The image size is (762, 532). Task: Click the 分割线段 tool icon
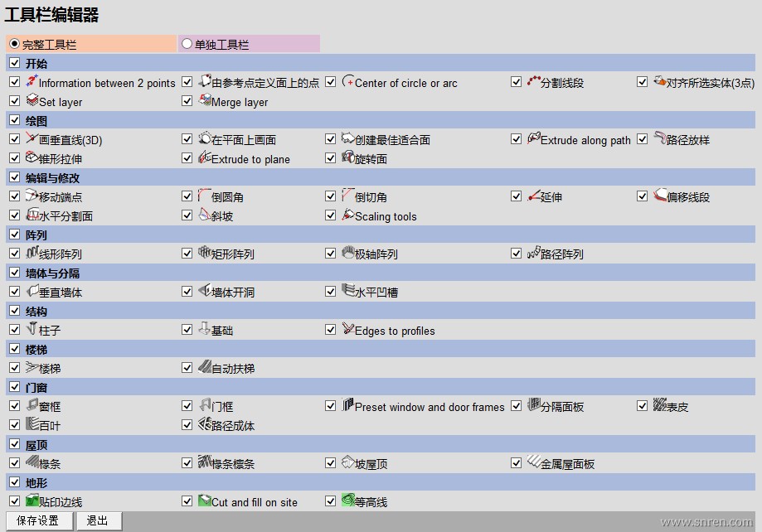point(534,80)
